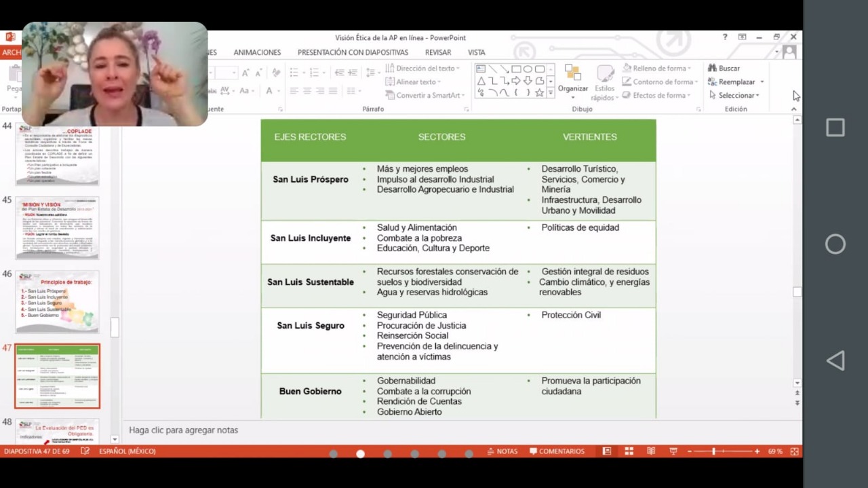
Task: Open the Organizar arrange menu
Action: point(573,79)
